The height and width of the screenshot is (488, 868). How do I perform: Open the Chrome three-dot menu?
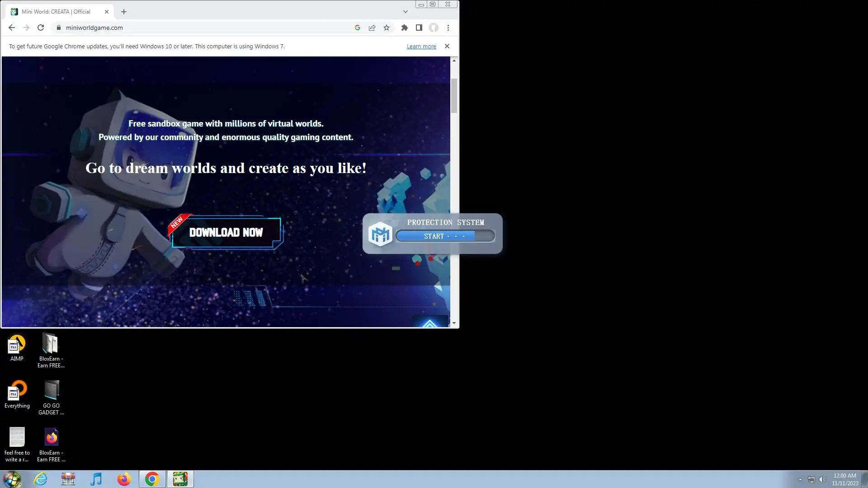click(x=448, y=28)
